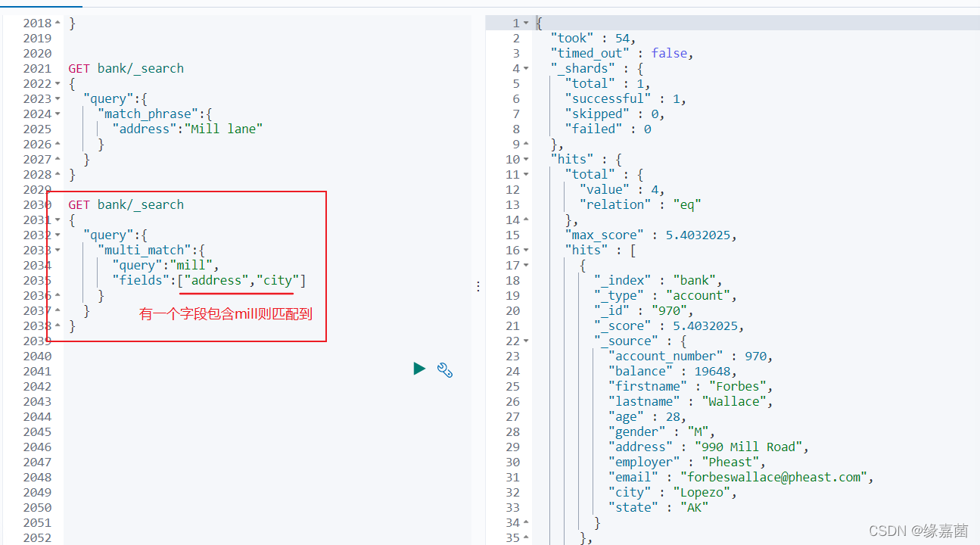Fold the inner "hits" array at output line 16
This screenshot has height=545, width=980.
click(527, 250)
